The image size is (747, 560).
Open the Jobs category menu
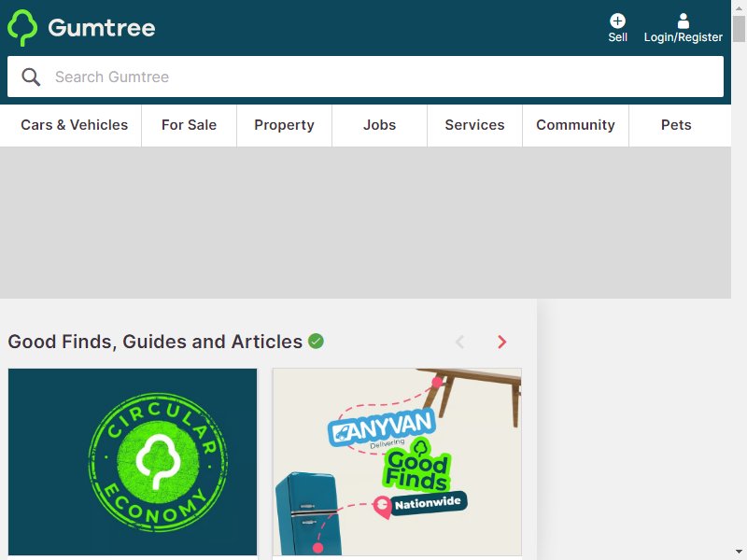tap(380, 125)
